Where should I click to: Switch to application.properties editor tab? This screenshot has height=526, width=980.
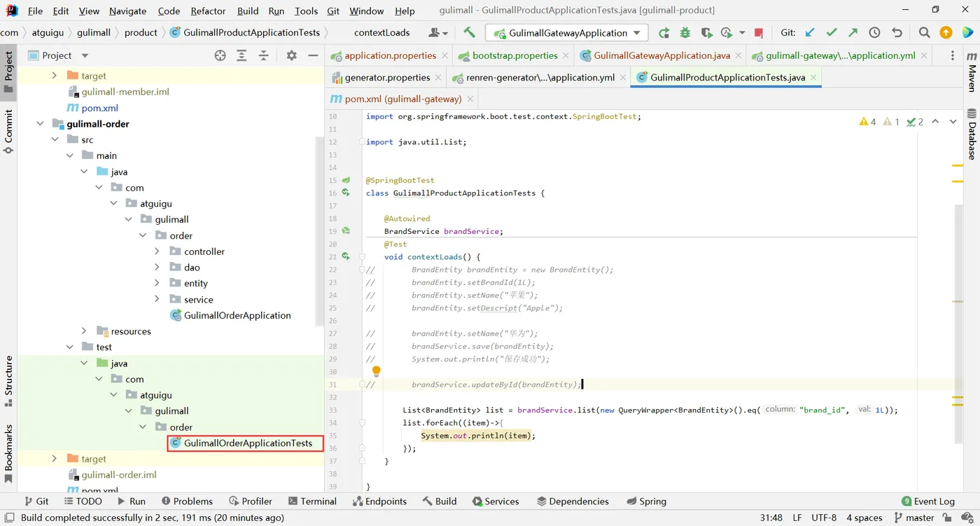point(390,55)
